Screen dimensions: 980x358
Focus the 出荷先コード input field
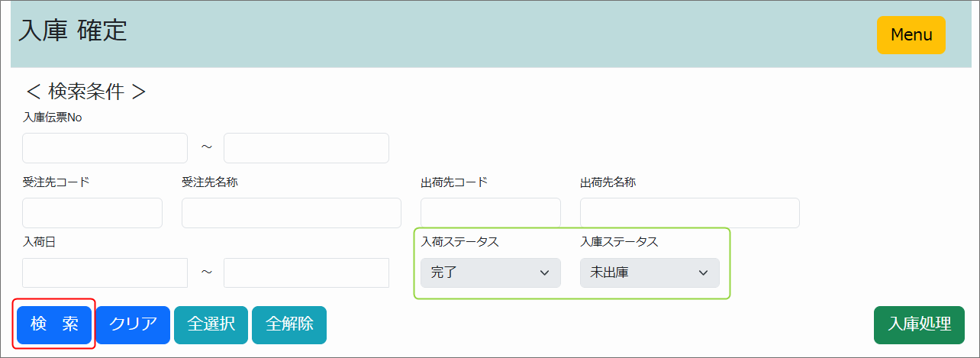(490, 213)
